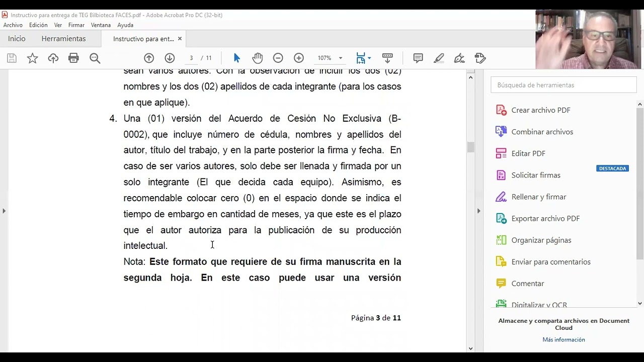Click the scrolling mode keyboard icon
This screenshot has width=644, height=362.
tap(387, 58)
